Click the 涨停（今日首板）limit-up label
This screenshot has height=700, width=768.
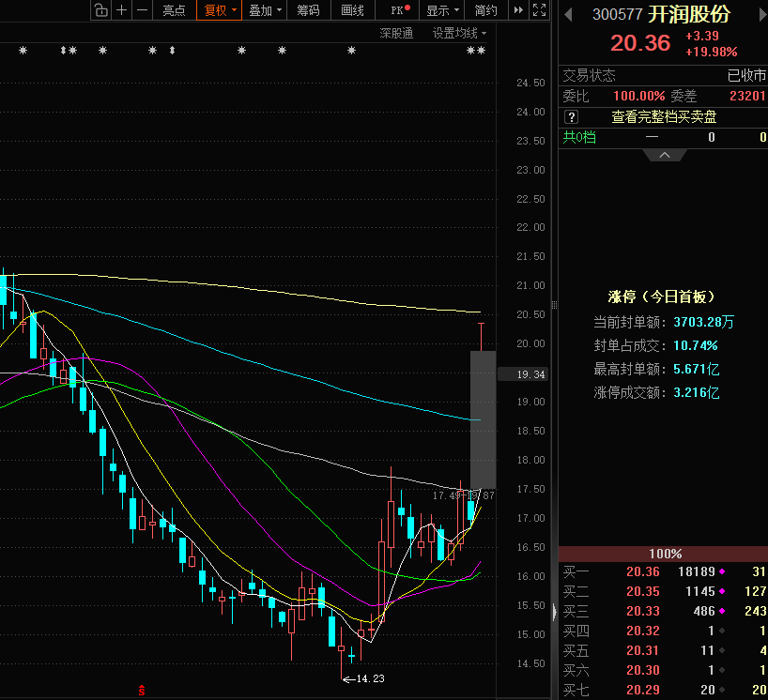point(661,297)
